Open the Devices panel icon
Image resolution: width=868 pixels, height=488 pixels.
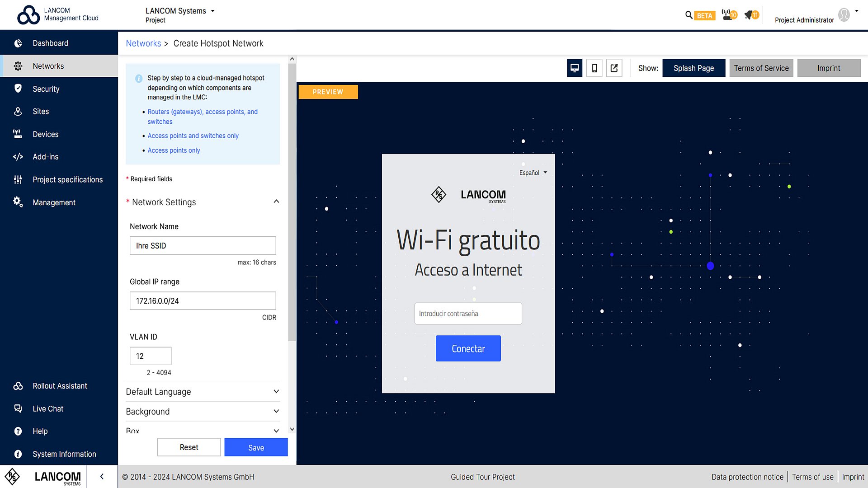(x=17, y=134)
